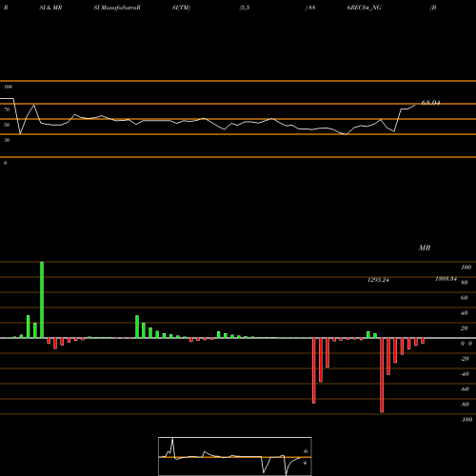This screenshot has width=476, height=476.
Task: Click the 0 level label on RSI axis
Action: coord(5,163)
